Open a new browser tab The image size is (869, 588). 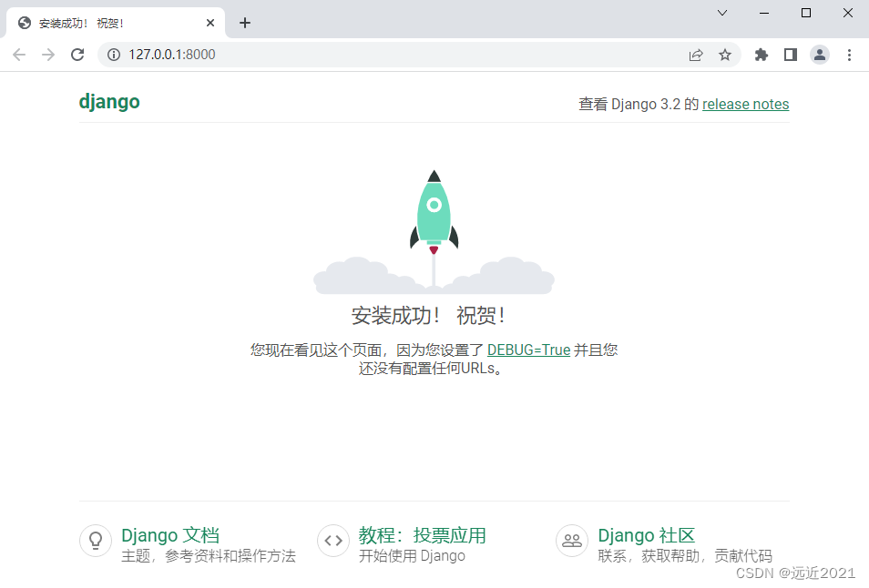tap(244, 22)
